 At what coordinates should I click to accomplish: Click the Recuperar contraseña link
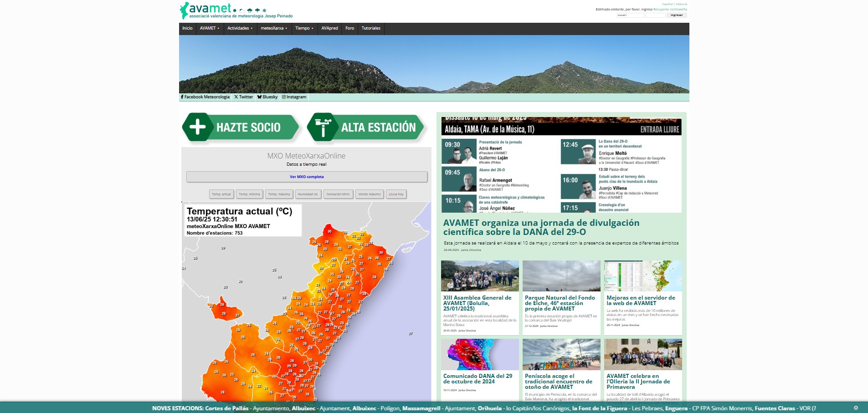[x=670, y=10]
